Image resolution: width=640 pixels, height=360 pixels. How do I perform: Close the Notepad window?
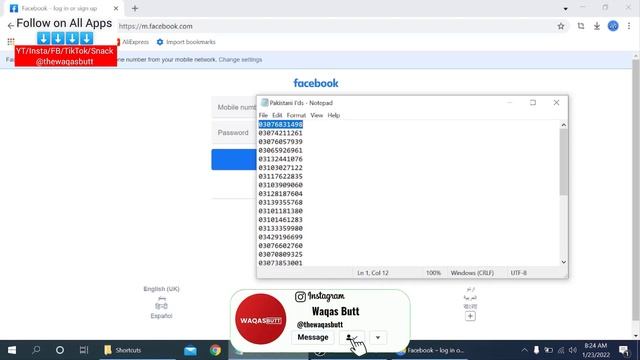point(556,103)
